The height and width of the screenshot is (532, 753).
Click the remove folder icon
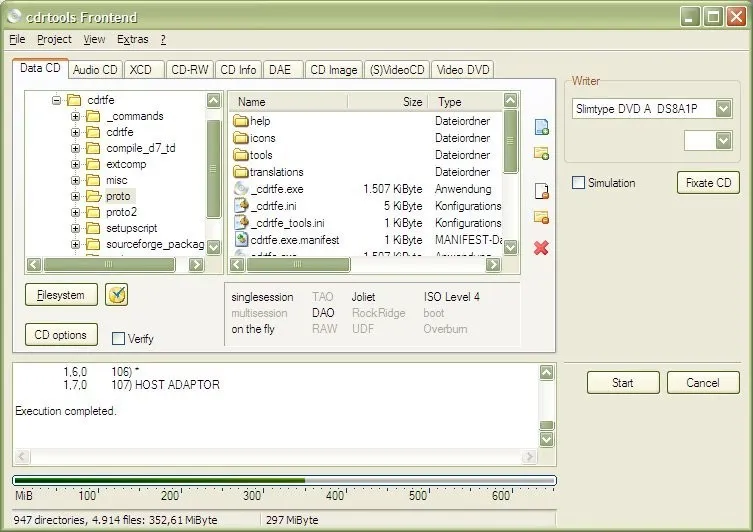pyautogui.click(x=541, y=217)
